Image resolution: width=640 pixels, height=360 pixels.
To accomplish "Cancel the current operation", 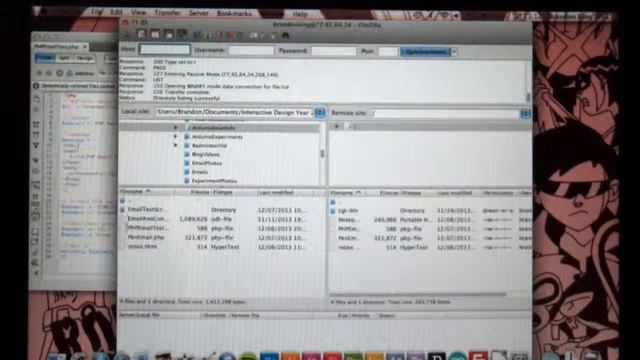I will 220,36.
